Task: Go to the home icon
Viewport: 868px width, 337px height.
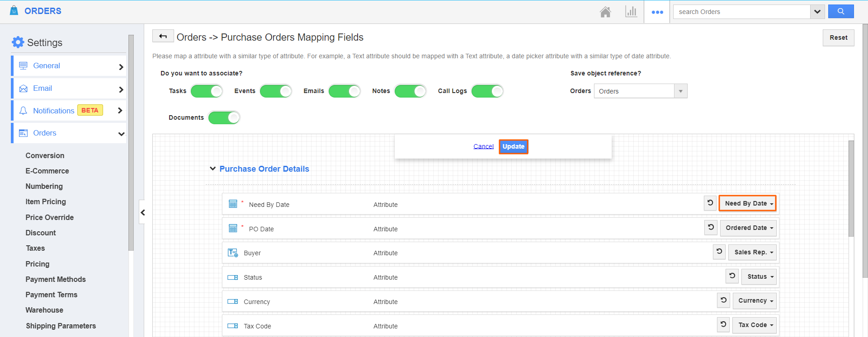Action: (605, 12)
